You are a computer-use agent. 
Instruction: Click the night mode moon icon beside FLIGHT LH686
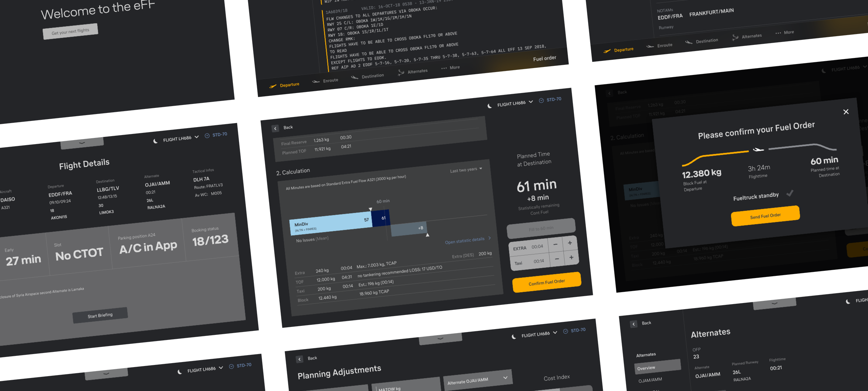pyautogui.click(x=490, y=106)
